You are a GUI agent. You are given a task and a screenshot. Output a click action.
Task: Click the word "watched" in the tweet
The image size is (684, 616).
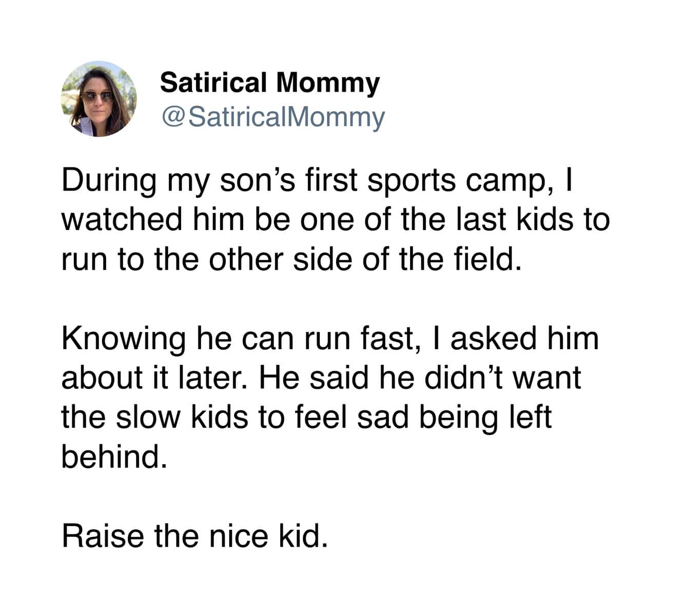click(122, 220)
